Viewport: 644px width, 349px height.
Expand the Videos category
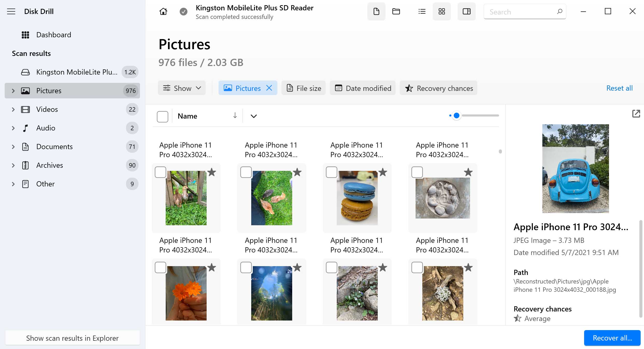coord(13,109)
